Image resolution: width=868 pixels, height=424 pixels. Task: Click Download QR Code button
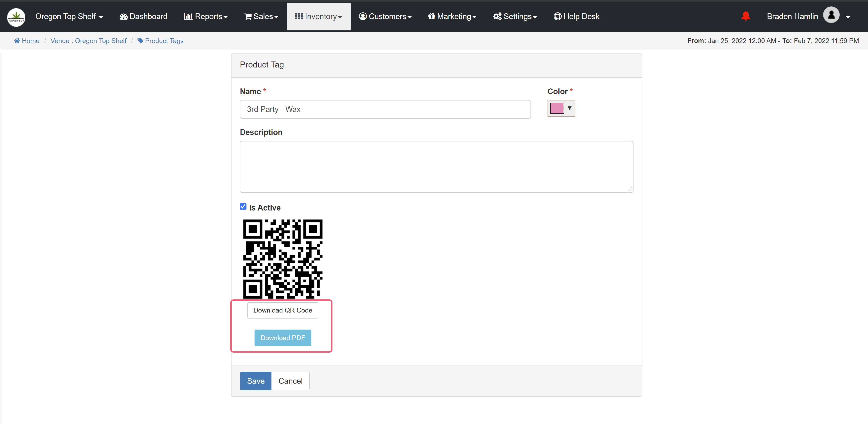[283, 310]
